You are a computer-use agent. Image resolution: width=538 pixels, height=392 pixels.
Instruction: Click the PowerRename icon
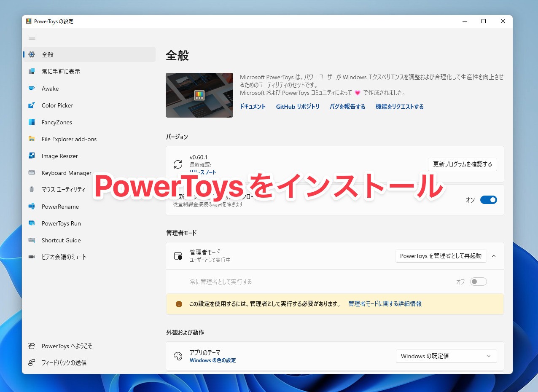[x=32, y=207]
